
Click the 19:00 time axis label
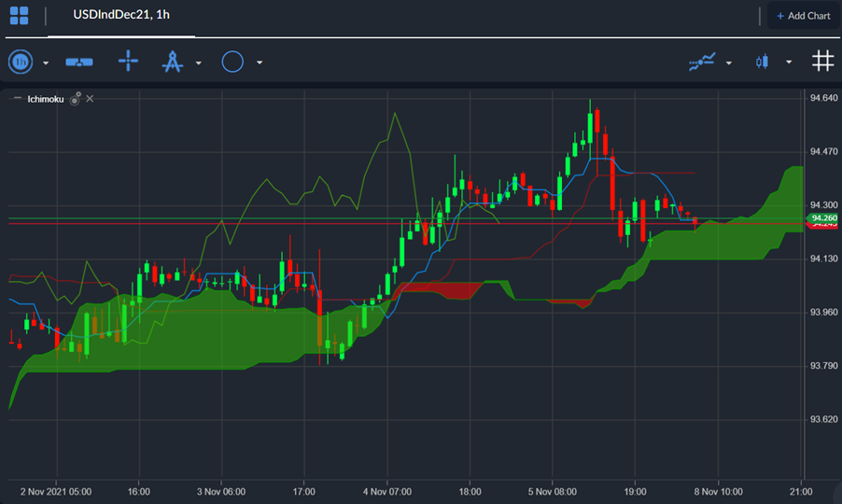(635, 492)
